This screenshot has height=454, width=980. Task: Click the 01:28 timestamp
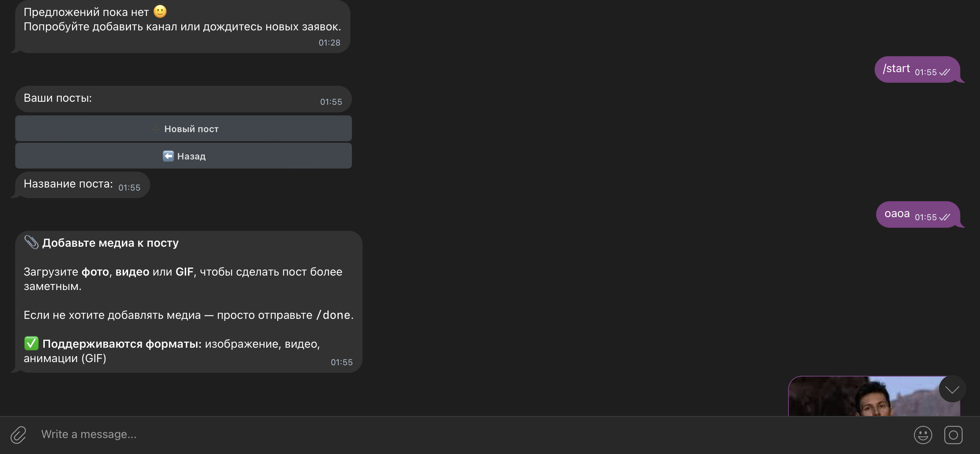329,43
